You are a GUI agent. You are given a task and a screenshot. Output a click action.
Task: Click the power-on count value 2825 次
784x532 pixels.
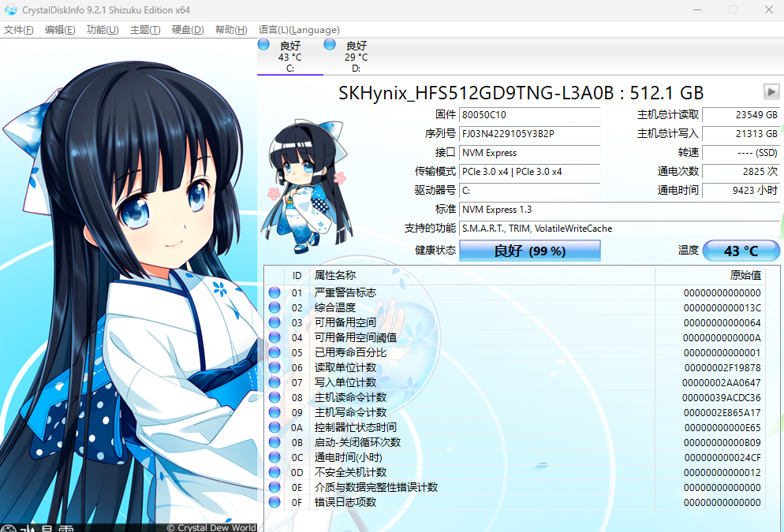click(741, 172)
